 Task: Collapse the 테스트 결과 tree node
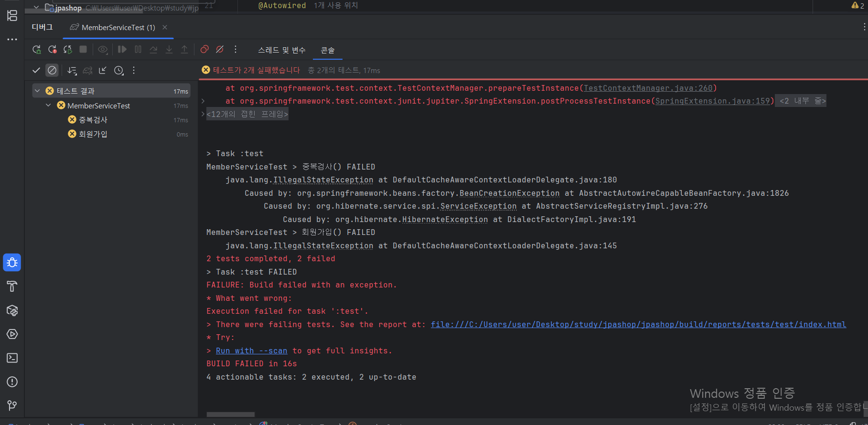point(37,91)
